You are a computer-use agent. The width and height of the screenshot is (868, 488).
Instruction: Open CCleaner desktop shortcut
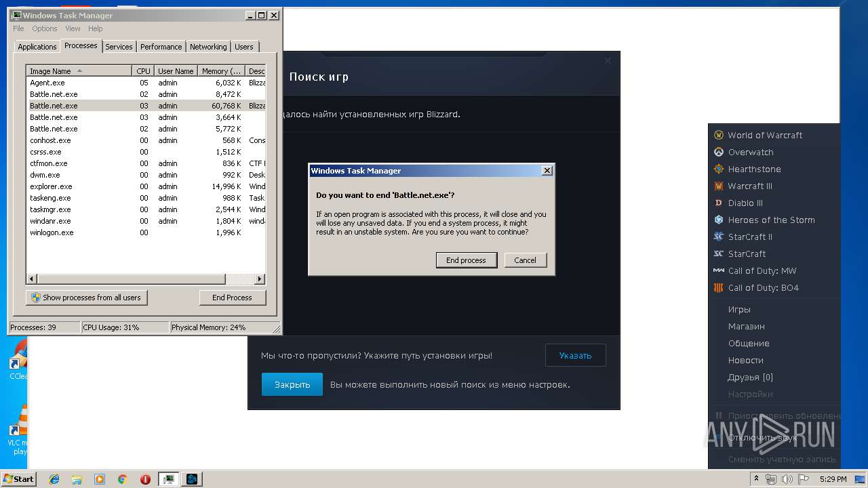point(18,359)
